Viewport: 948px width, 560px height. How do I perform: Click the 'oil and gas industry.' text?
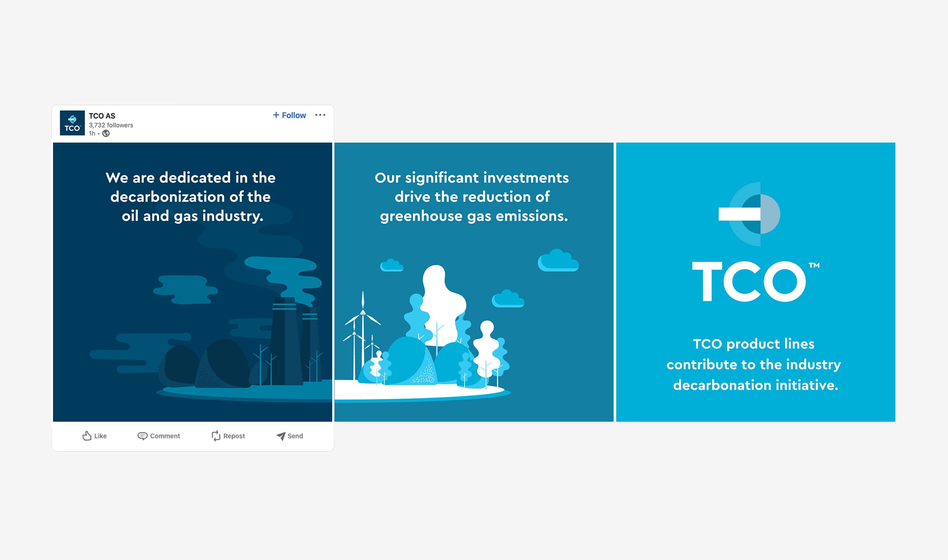(x=193, y=216)
